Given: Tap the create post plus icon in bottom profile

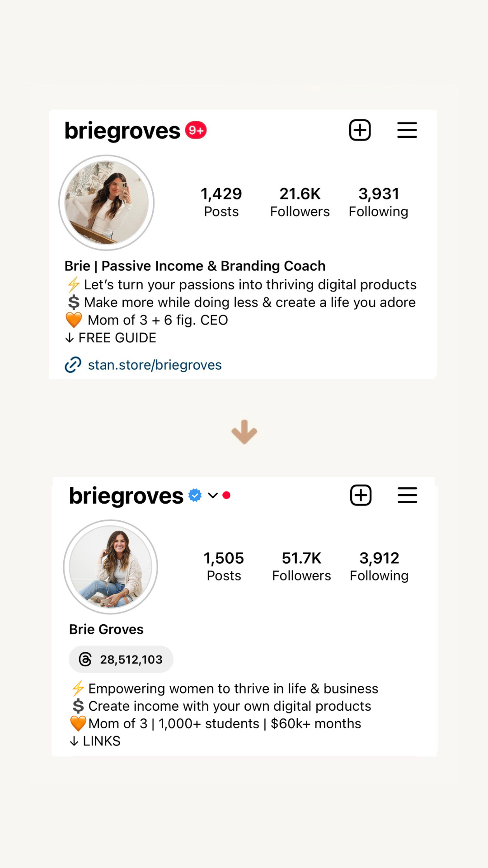Looking at the screenshot, I should [x=361, y=495].
